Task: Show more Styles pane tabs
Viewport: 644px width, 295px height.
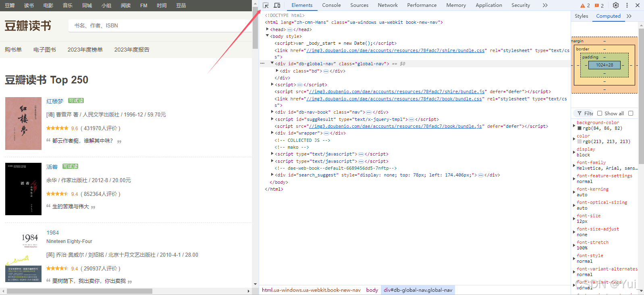Action: [x=629, y=16]
